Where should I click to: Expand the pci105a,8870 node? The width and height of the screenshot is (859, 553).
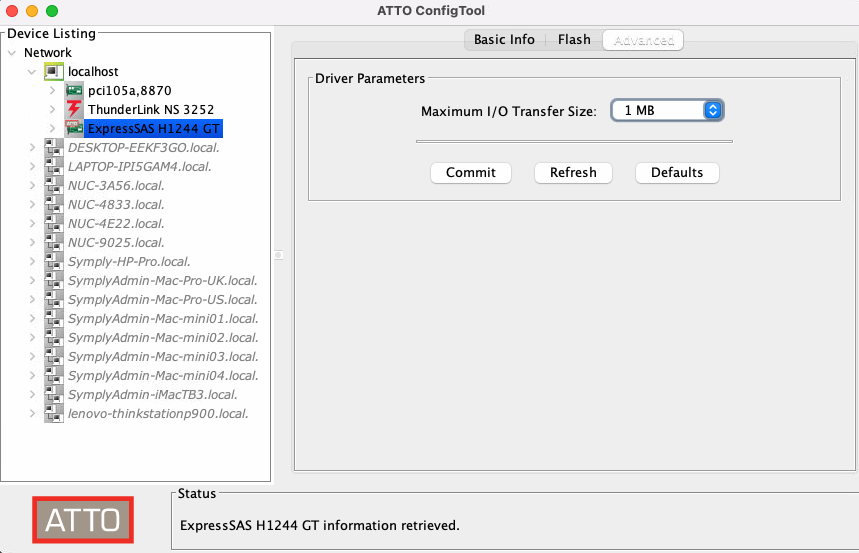pyautogui.click(x=52, y=90)
